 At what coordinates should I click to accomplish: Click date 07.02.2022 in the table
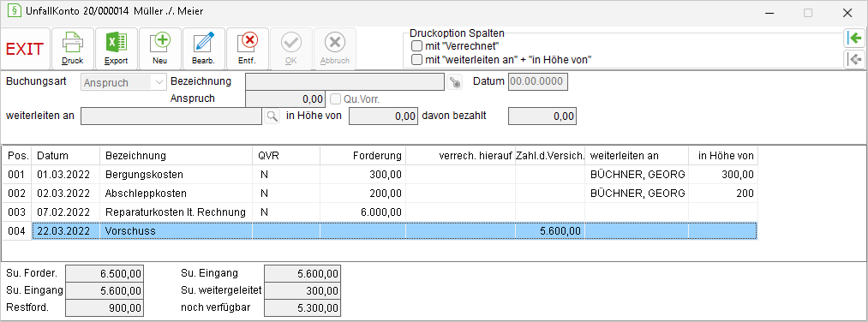tap(66, 212)
